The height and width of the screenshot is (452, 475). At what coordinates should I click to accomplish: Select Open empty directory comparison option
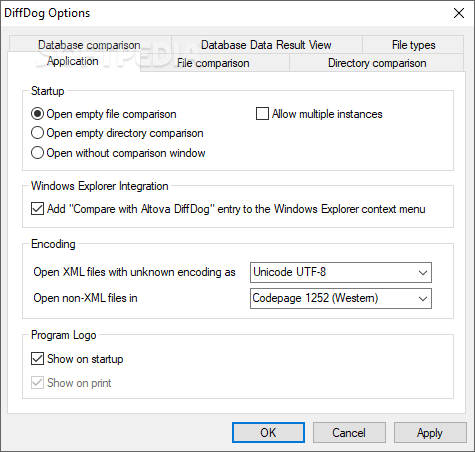[x=37, y=133]
